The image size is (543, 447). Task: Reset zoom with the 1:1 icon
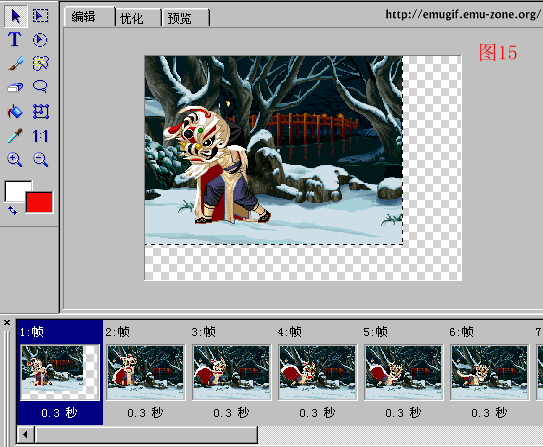coord(40,136)
